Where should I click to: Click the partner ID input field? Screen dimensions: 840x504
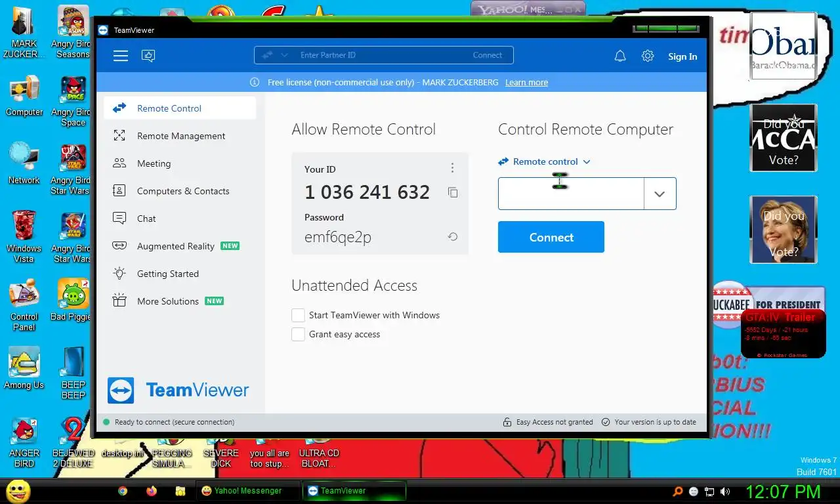click(x=571, y=194)
